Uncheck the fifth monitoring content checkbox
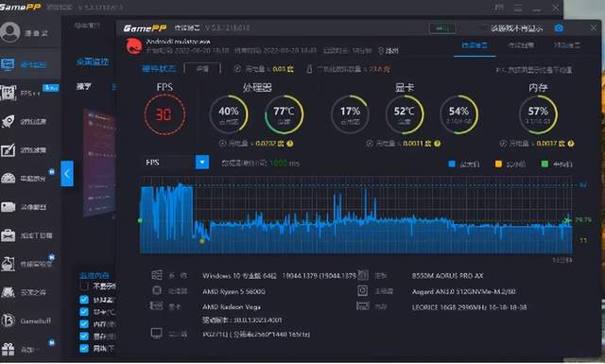The width and height of the screenshot is (605, 364). coord(84,337)
